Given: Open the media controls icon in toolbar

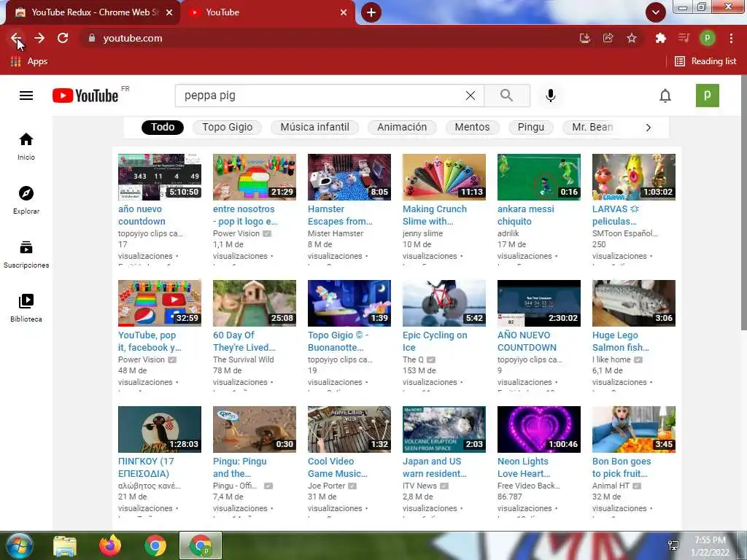Looking at the screenshot, I should coord(684,38).
